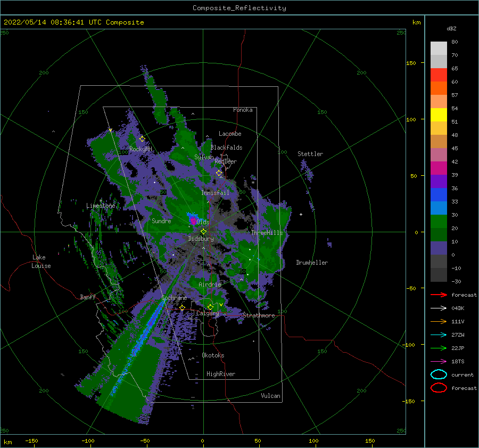The image size is (479, 448).
Task: Select the dark gray -30 to -10 swatch
Action: [439, 275]
